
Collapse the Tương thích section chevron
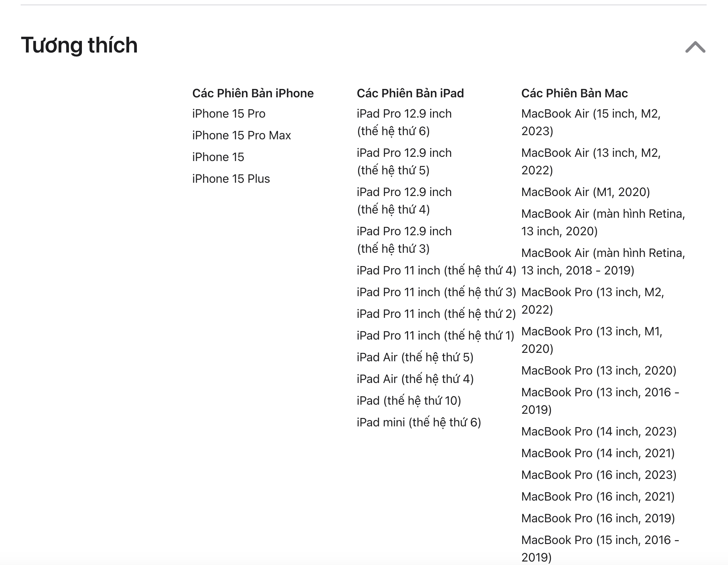(x=695, y=47)
